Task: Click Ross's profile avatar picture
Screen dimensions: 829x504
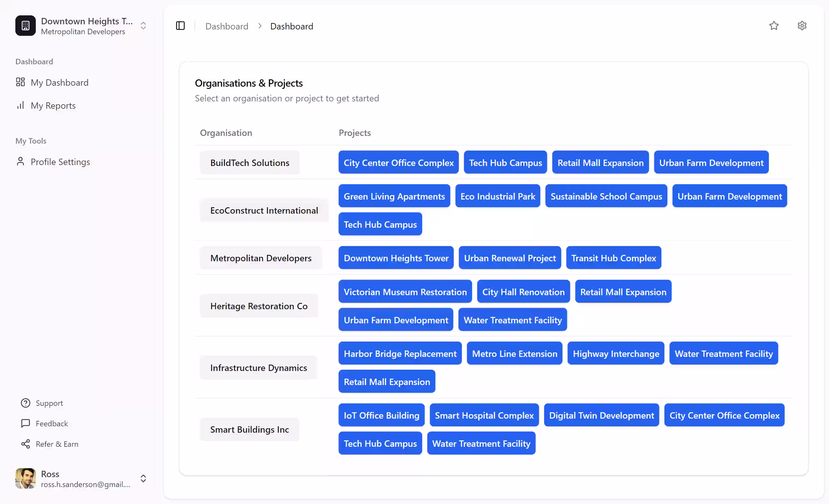Action: (x=25, y=478)
